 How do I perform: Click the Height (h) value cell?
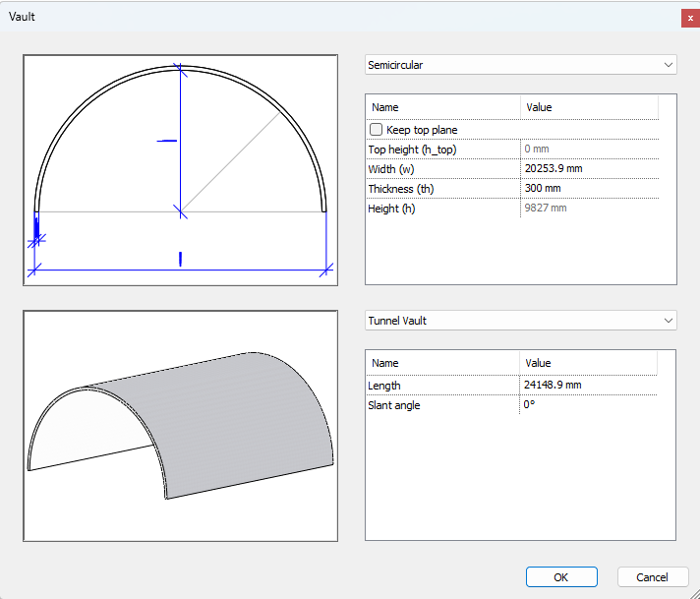(x=588, y=209)
